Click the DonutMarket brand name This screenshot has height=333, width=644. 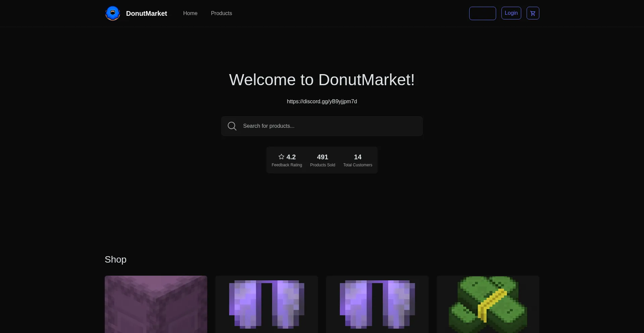coord(147,13)
